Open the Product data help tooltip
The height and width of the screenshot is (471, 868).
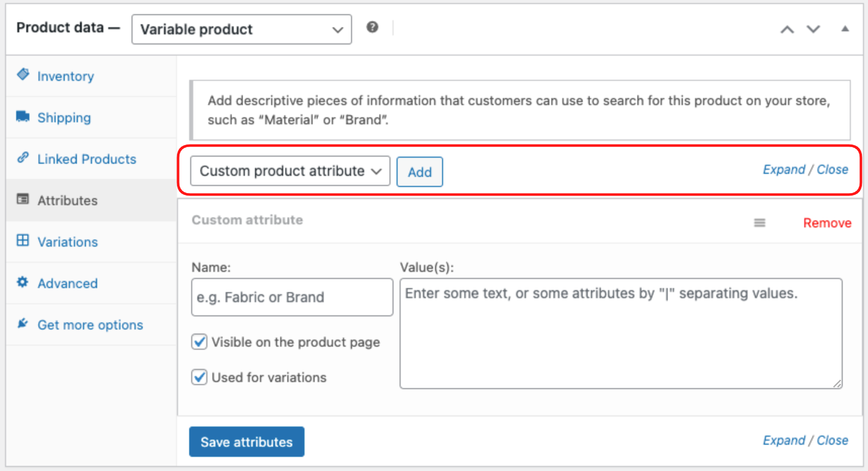[373, 27]
